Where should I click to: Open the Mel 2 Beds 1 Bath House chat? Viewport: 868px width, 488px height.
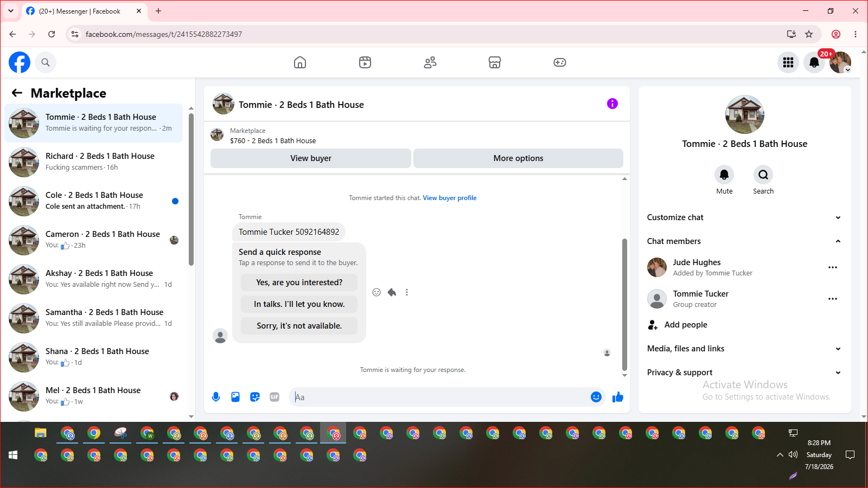point(93,396)
